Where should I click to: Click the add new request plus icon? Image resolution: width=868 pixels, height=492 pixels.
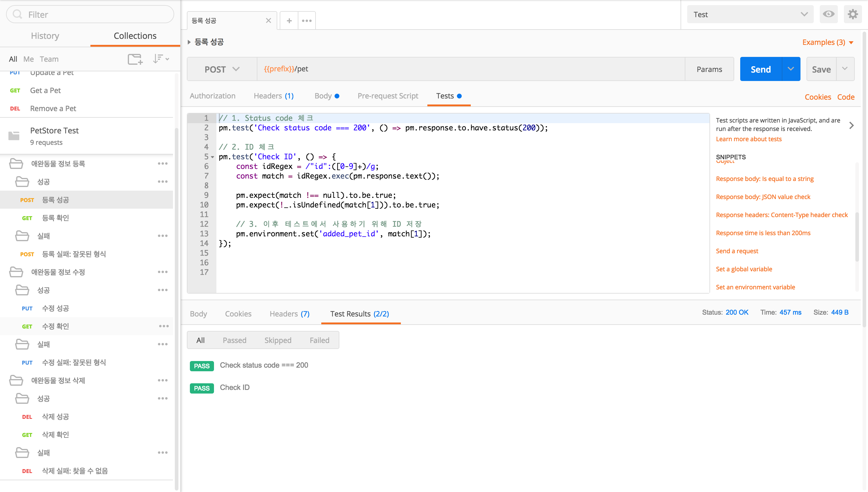[289, 20]
